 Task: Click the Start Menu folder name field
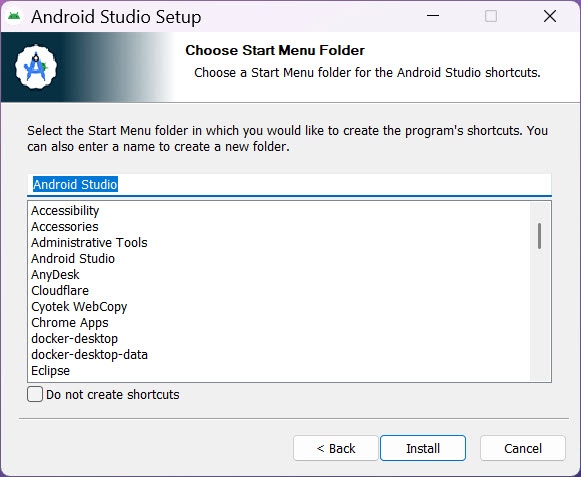(x=289, y=185)
